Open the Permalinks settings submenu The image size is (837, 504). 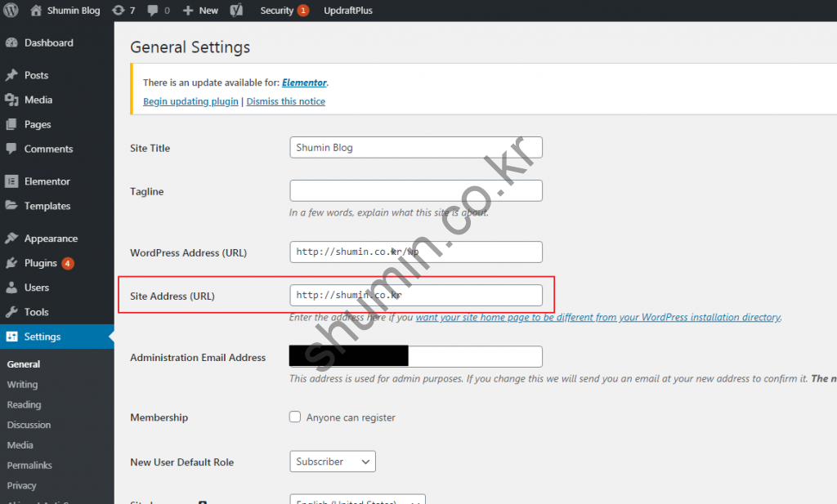pos(29,465)
